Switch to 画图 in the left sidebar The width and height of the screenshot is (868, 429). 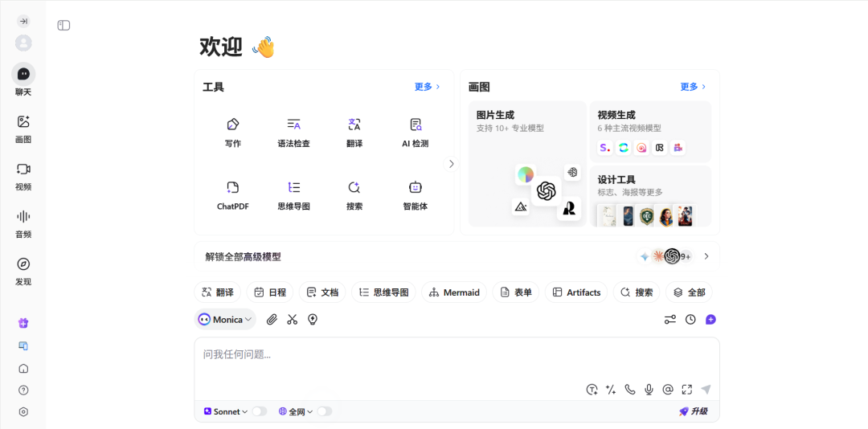tap(23, 129)
